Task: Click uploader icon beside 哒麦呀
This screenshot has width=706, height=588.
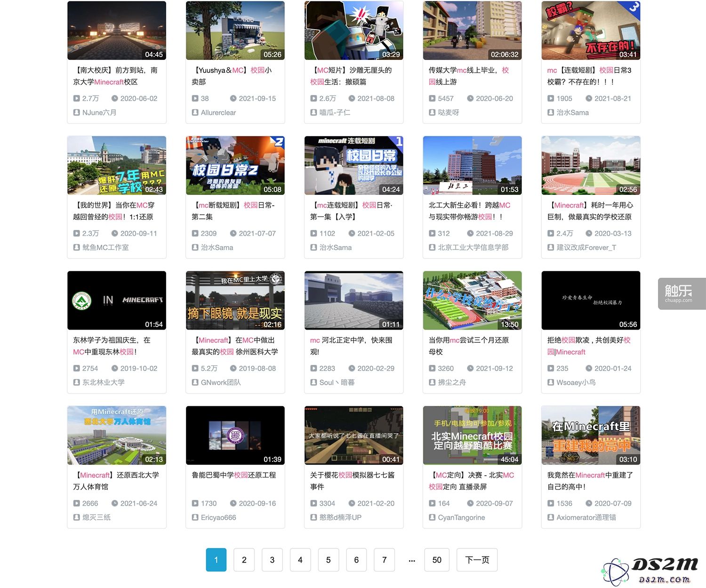Action: point(432,113)
